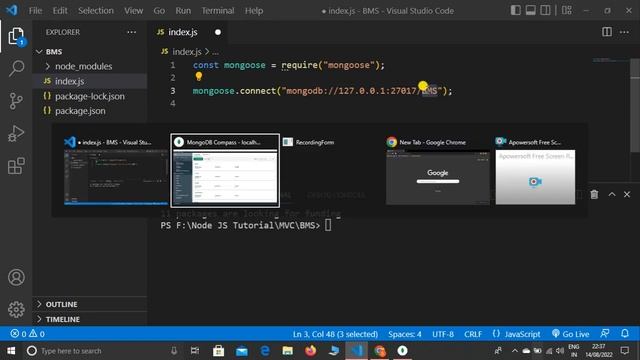640x360 pixels.
Task: Open the Explorer view in activity bar
Action: (x=16, y=37)
